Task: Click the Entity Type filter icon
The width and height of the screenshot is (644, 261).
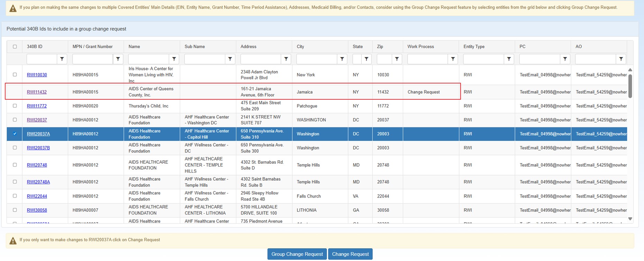Action: point(509,59)
